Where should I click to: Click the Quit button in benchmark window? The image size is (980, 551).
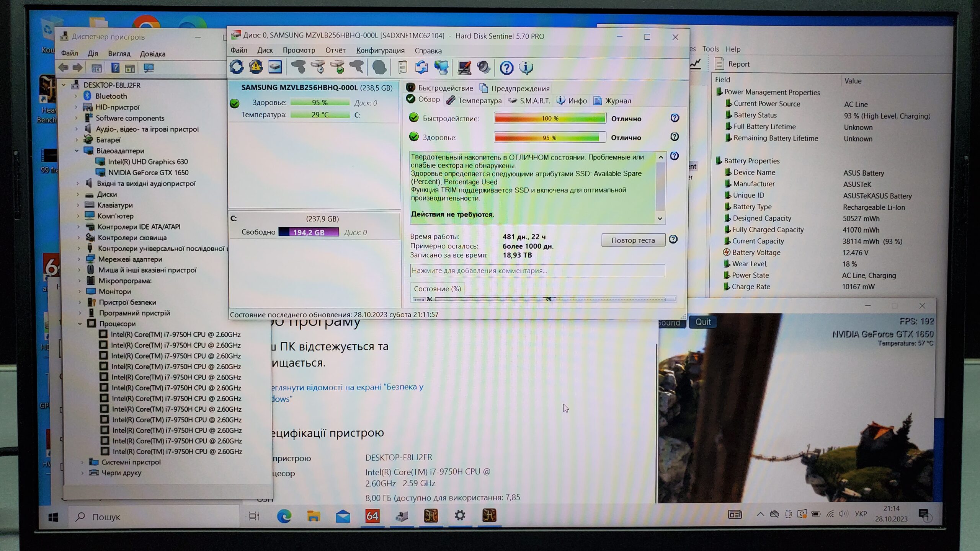click(x=703, y=322)
